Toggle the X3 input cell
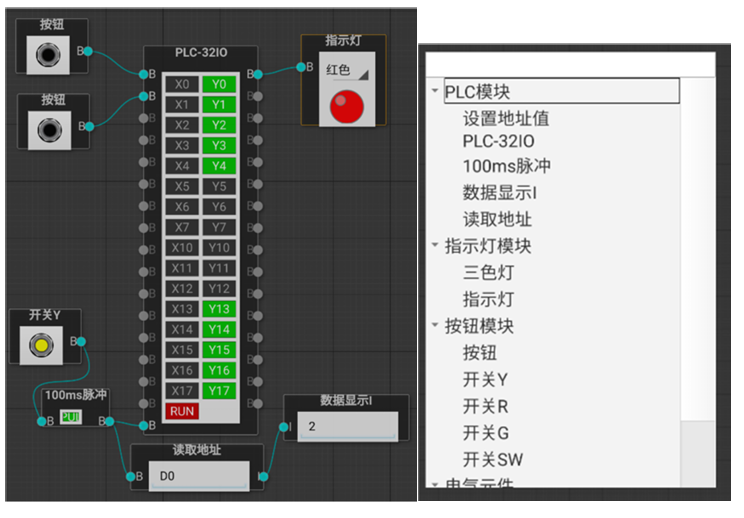The width and height of the screenshot is (744, 518). point(182,146)
